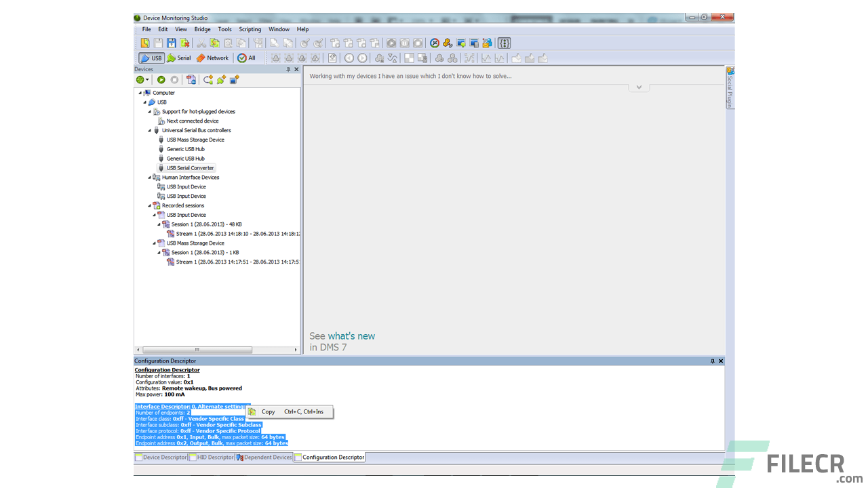Click the Scripting braces icon on the toolbar
Screen dimensions: 868x488
pyautogui.click(x=504, y=43)
